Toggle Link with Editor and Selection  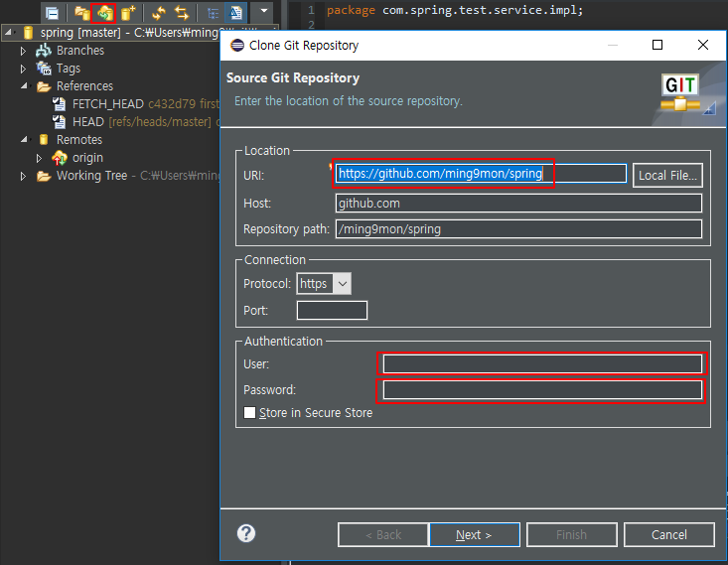click(x=182, y=13)
